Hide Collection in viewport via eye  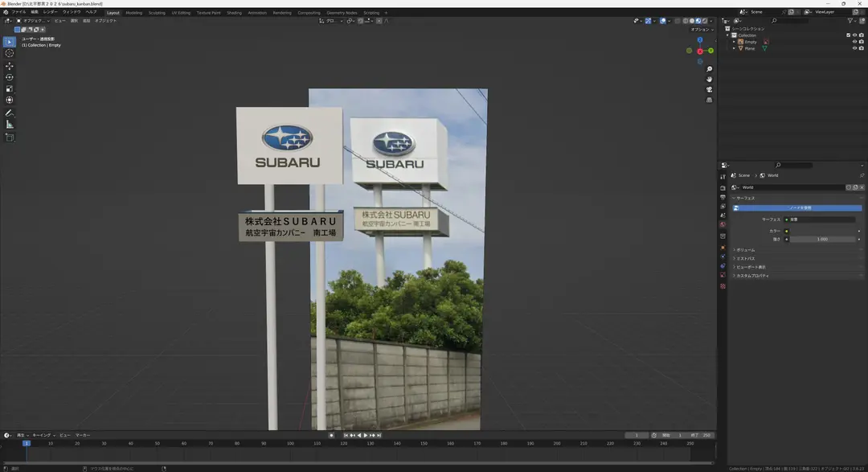(854, 35)
